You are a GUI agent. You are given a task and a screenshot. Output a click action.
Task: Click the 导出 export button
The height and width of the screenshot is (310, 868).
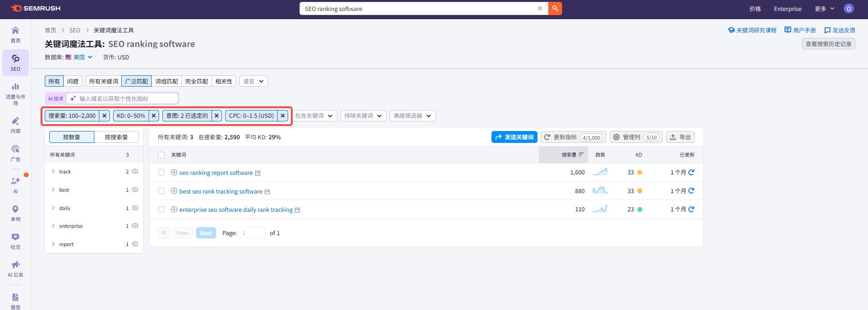click(680, 137)
